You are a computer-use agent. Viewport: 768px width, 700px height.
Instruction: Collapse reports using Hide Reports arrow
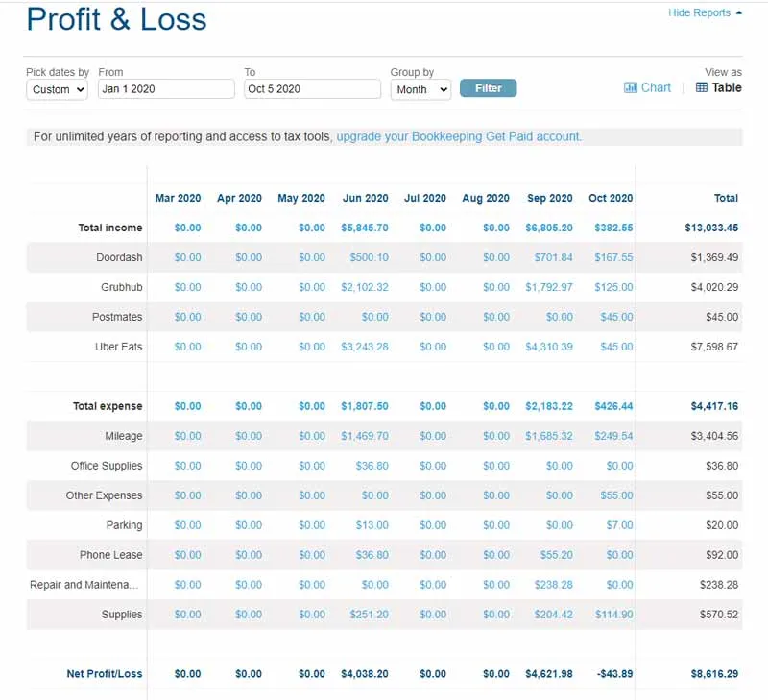click(739, 13)
